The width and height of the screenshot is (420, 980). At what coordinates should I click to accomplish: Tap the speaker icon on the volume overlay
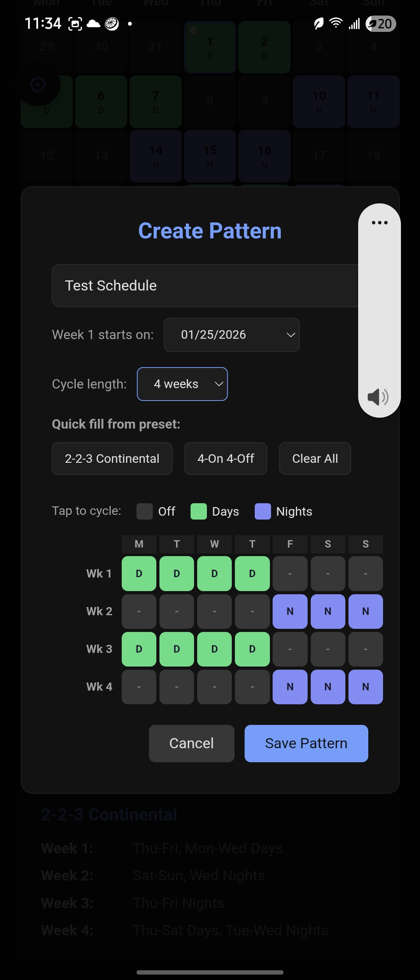[378, 397]
